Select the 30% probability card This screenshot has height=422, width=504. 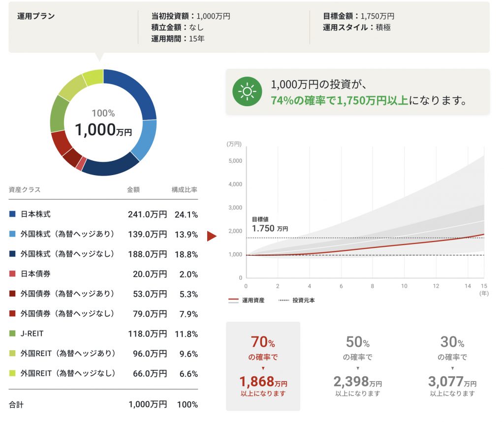click(x=452, y=366)
